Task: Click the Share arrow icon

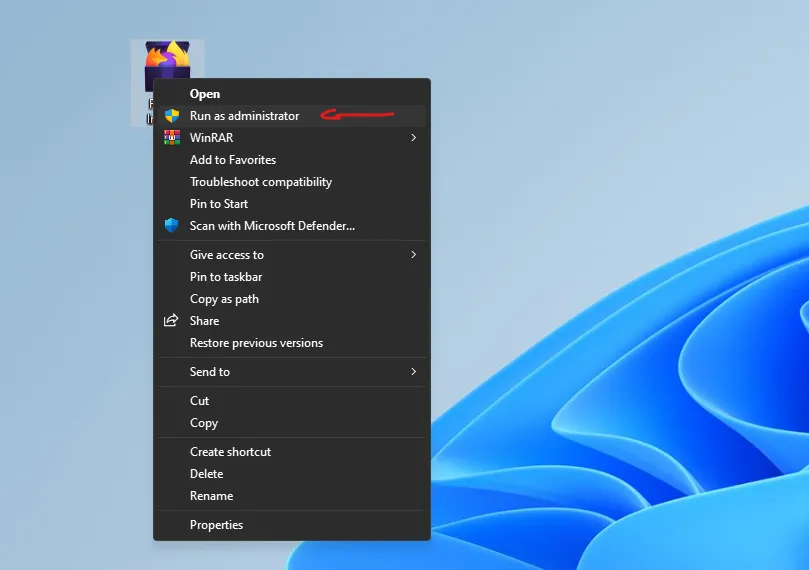Action: (x=171, y=321)
